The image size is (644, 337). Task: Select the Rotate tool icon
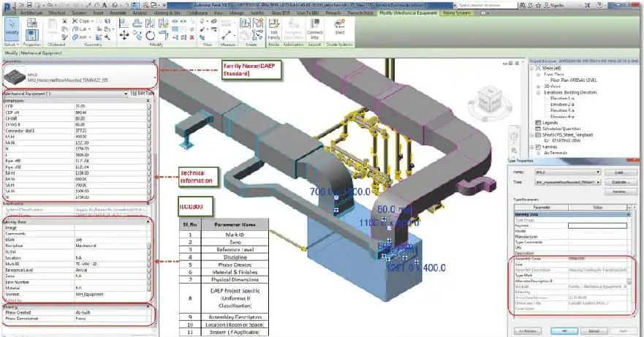coord(151,36)
